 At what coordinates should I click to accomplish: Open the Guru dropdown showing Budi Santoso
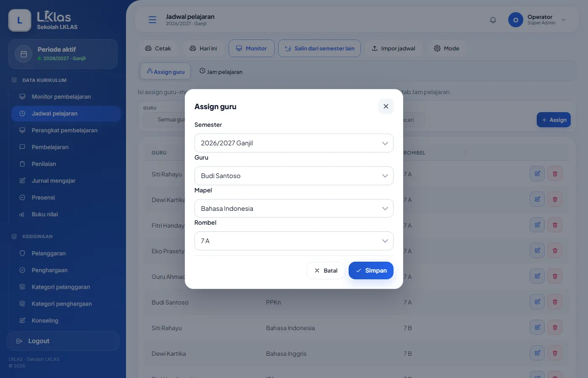(294, 176)
